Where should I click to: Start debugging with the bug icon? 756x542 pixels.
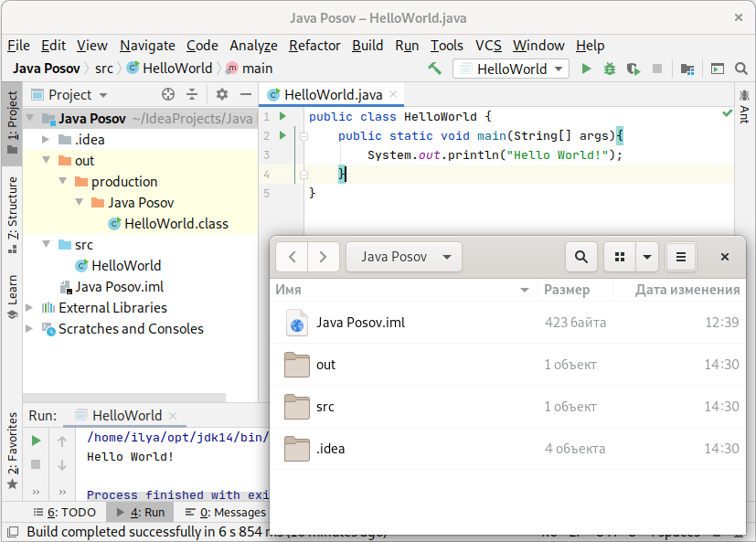(610, 69)
